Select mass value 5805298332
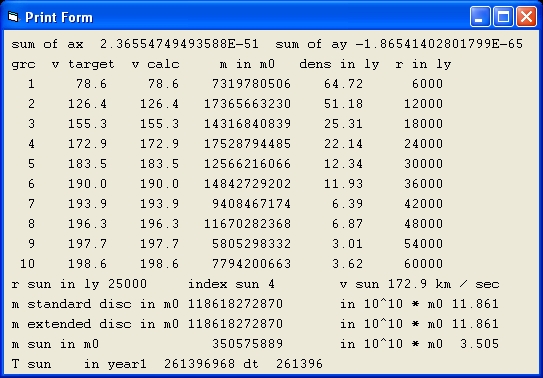The height and width of the screenshot is (378, 543). point(251,244)
